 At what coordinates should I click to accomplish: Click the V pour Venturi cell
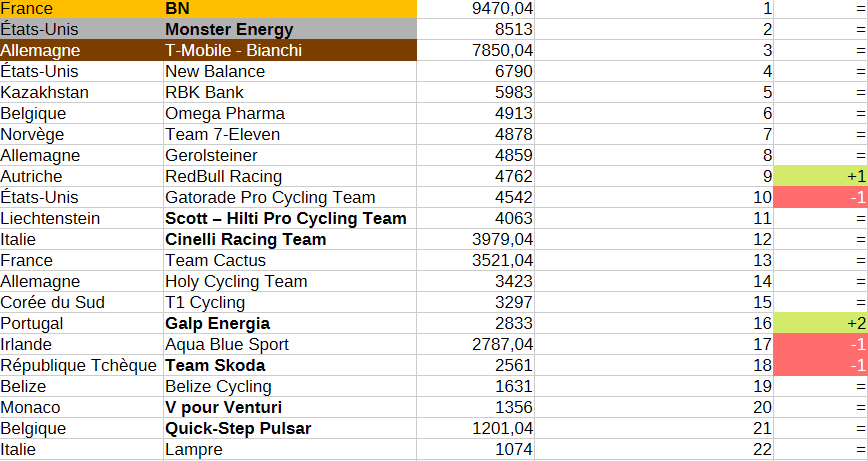tap(290, 407)
